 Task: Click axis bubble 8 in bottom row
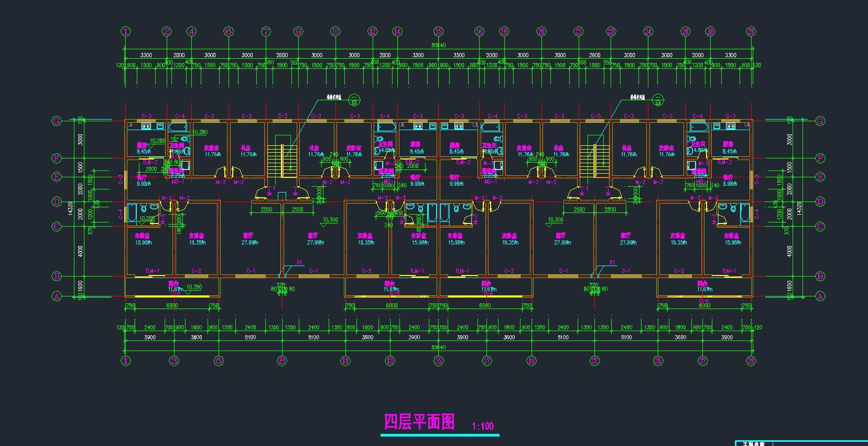point(282,360)
